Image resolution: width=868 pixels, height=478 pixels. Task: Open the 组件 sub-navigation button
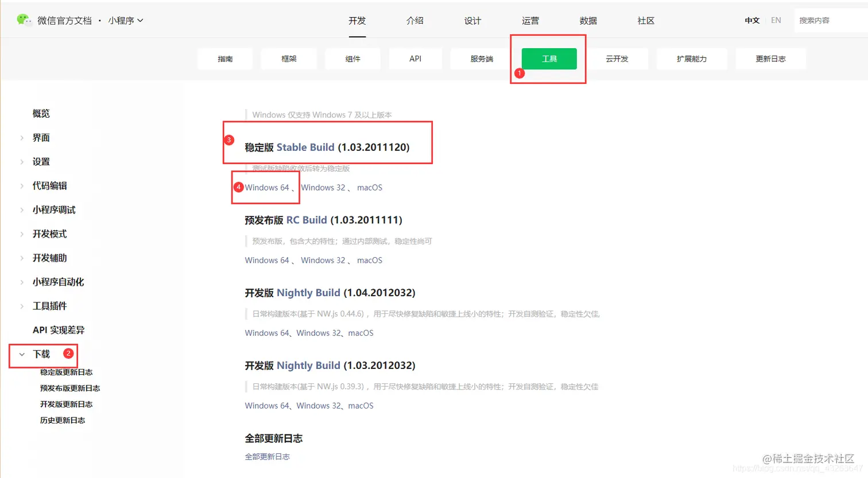(x=352, y=59)
